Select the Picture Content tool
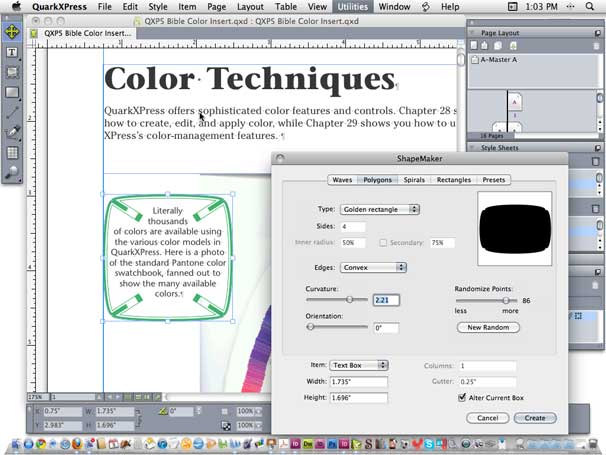Image resolution: width=606 pixels, height=455 pixels. tap(12, 72)
